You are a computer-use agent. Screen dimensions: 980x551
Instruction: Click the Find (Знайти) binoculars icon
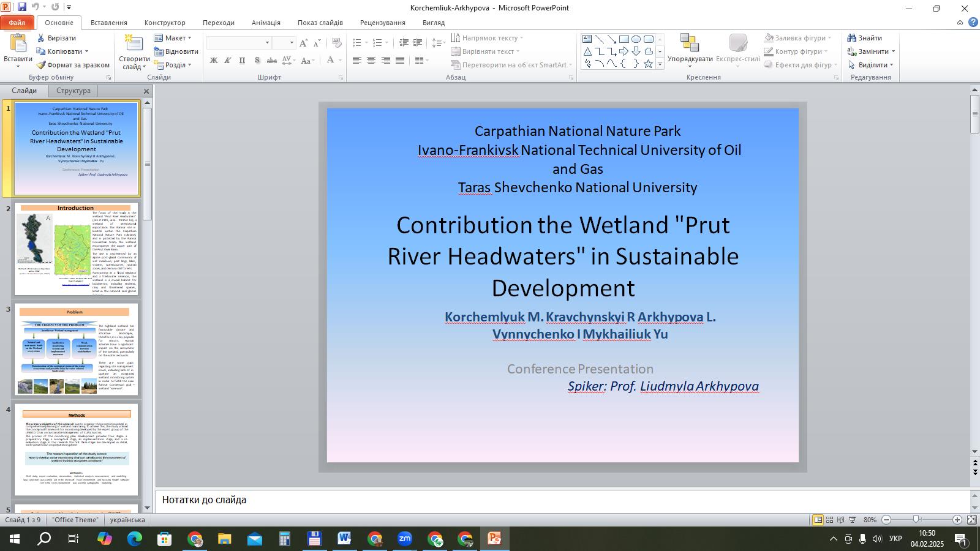tap(851, 38)
